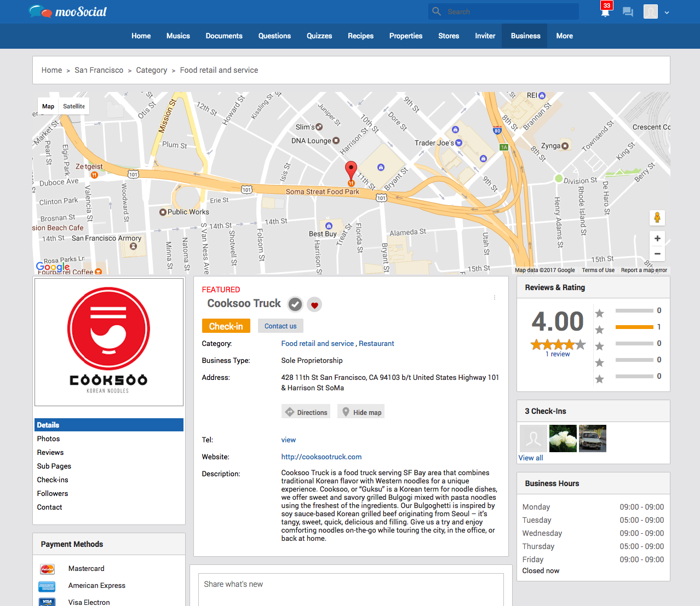Click View all check-ins
Screen dimensions: 700x606
(x=531, y=458)
